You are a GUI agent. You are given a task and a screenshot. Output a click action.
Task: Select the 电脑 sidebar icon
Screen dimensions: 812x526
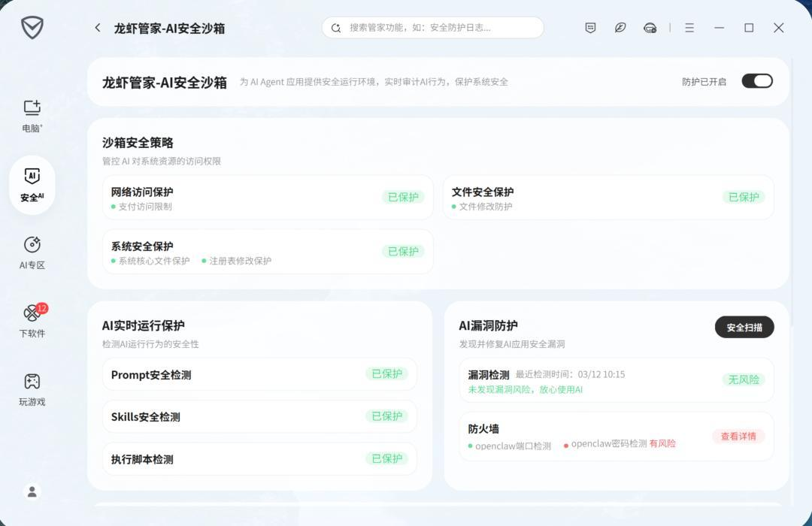32,113
